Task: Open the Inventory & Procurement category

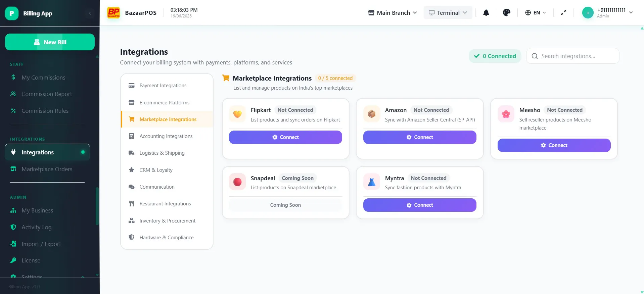Action: point(167,220)
